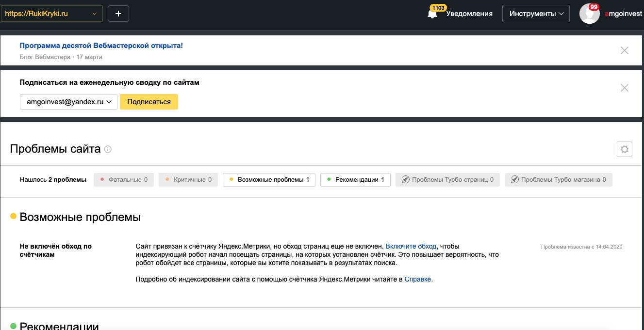Toggle the Критичные 0 filter
Viewport: 644px width, 330px height.
click(x=188, y=180)
